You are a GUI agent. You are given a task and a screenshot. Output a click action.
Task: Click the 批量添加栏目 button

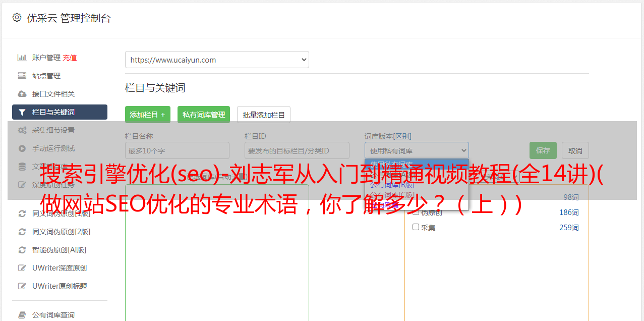point(264,115)
